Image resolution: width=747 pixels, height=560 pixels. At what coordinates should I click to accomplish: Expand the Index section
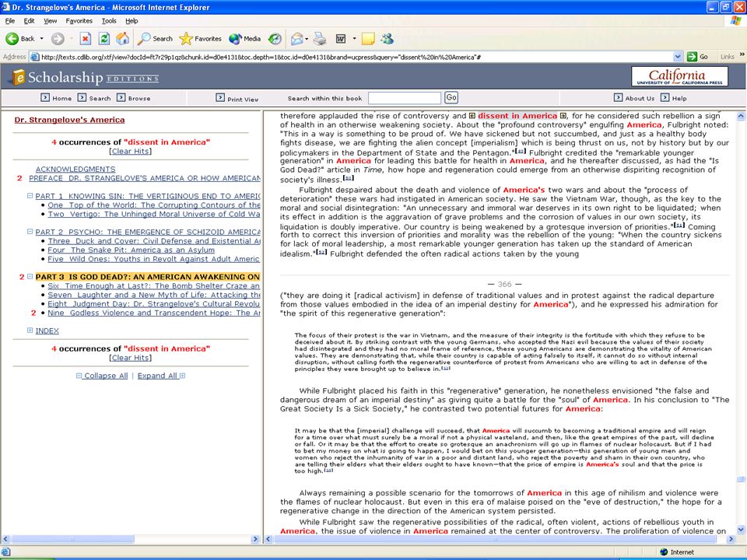tap(30, 330)
